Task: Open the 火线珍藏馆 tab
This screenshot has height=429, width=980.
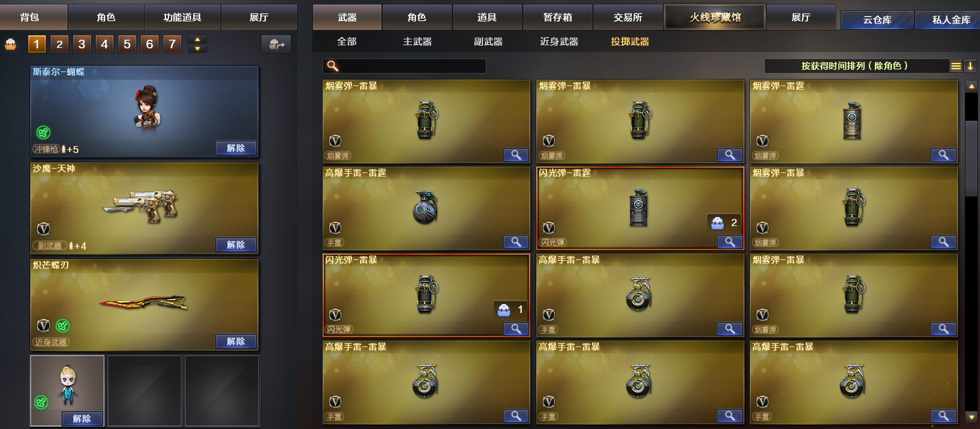Action: pyautogui.click(x=715, y=17)
